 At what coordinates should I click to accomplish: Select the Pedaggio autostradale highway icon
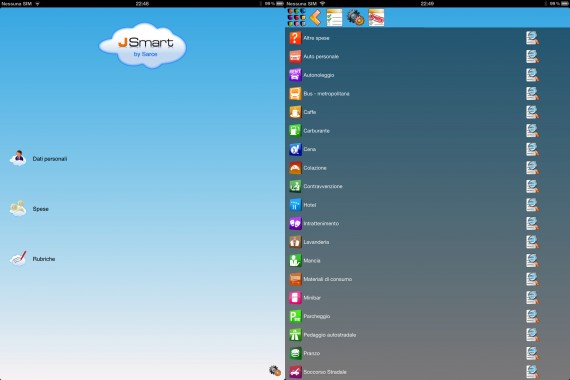click(295, 335)
